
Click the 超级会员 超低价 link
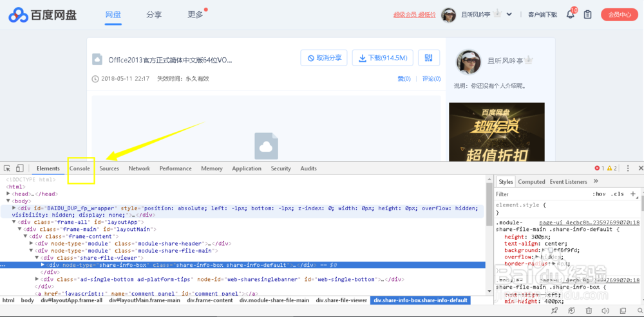414,14
